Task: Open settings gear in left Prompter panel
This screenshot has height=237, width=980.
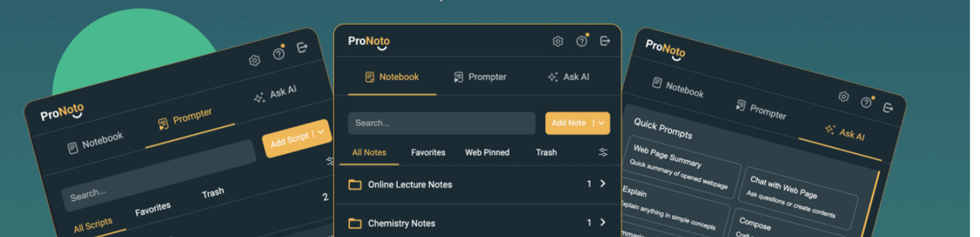Action: (x=255, y=60)
